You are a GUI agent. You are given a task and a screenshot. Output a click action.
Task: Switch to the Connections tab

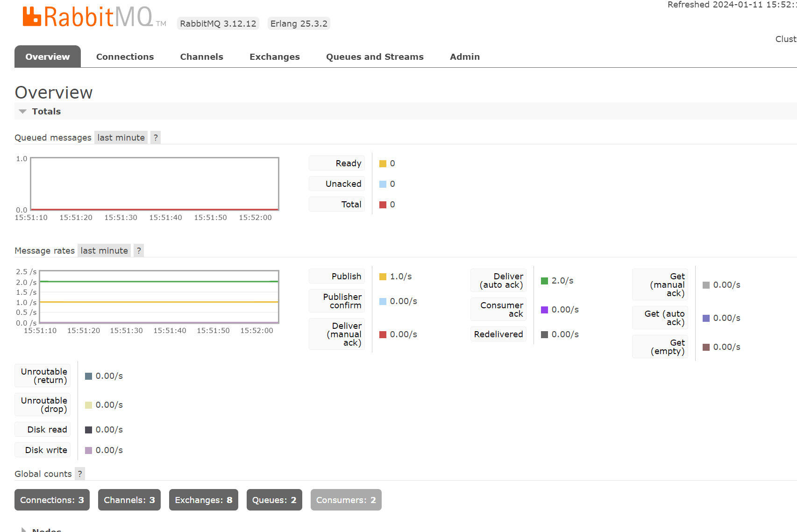point(125,57)
